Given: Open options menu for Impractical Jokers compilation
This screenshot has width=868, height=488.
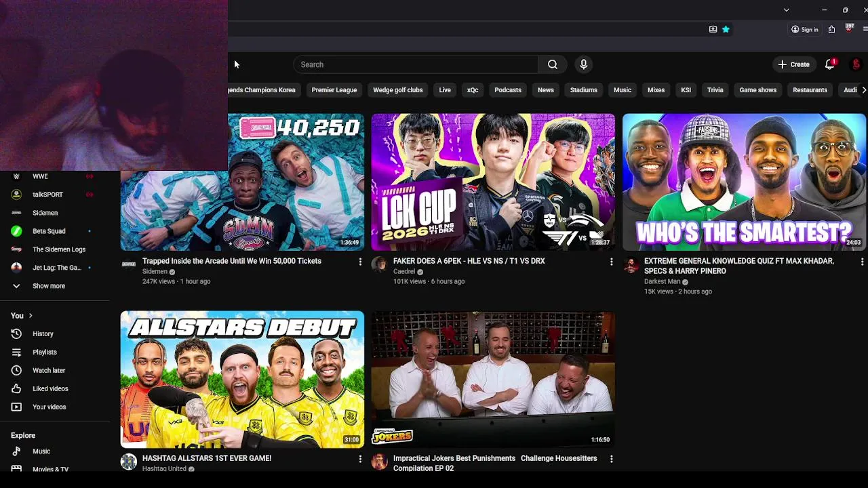Looking at the screenshot, I should [611, 459].
